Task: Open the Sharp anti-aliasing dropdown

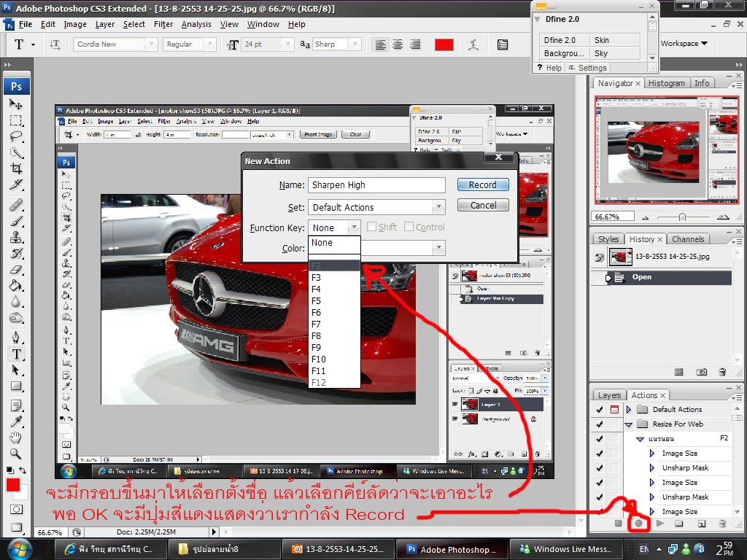Action: 355,44
